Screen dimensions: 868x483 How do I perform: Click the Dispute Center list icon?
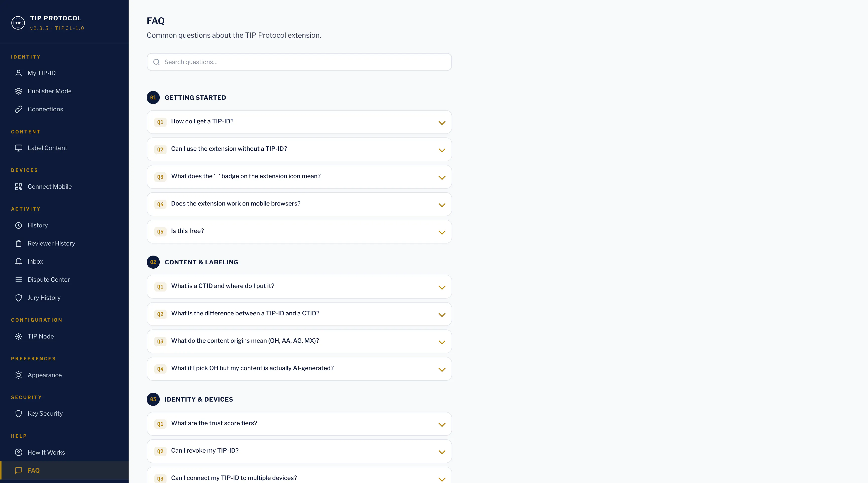(x=19, y=280)
